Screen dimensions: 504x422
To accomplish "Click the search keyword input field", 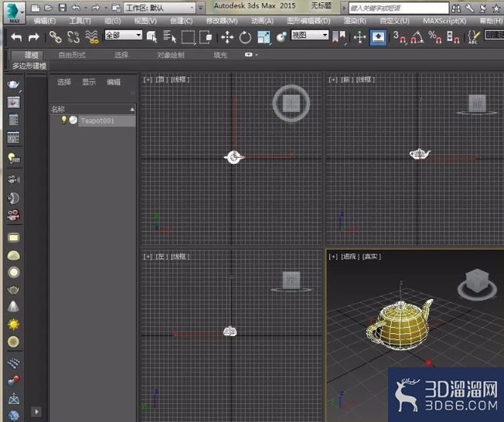I will point(399,8).
